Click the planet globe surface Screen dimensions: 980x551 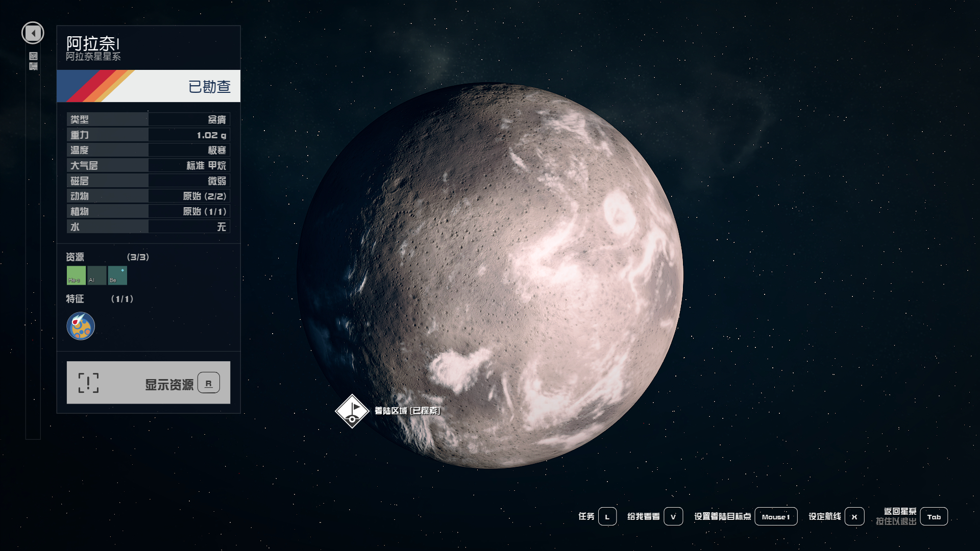click(490, 275)
